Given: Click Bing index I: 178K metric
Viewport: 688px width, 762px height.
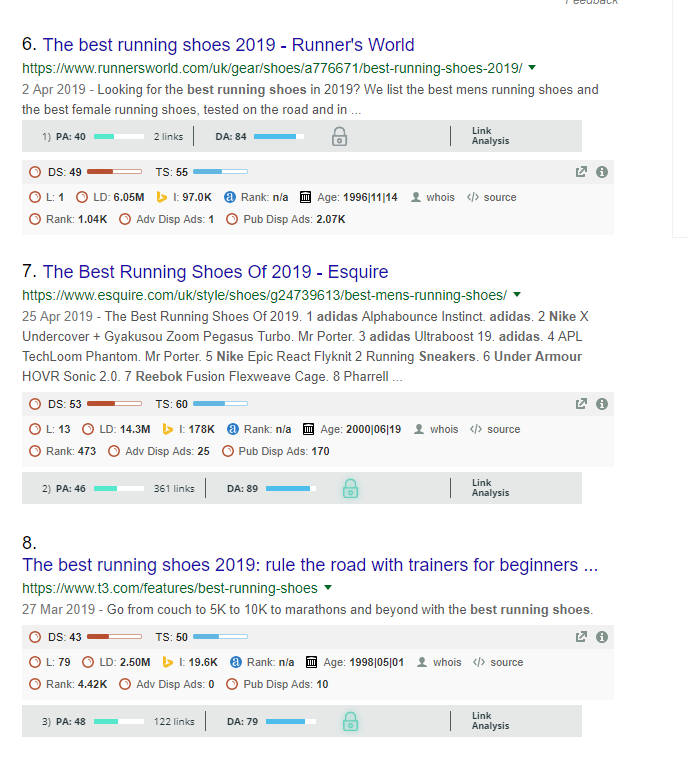Looking at the screenshot, I should click(x=189, y=429).
